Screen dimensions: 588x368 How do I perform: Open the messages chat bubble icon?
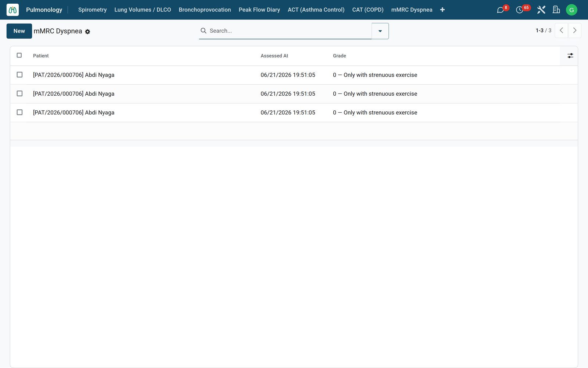point(501,10)
